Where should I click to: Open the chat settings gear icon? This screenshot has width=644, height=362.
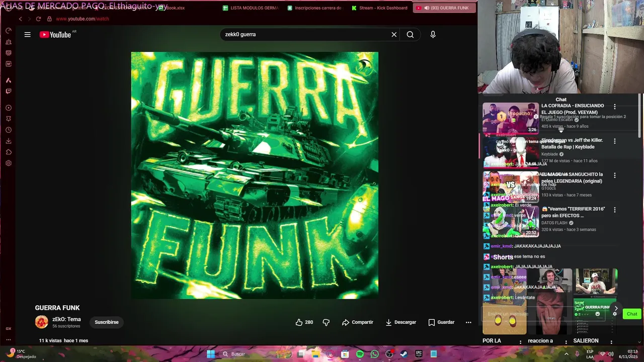point(615,314)
